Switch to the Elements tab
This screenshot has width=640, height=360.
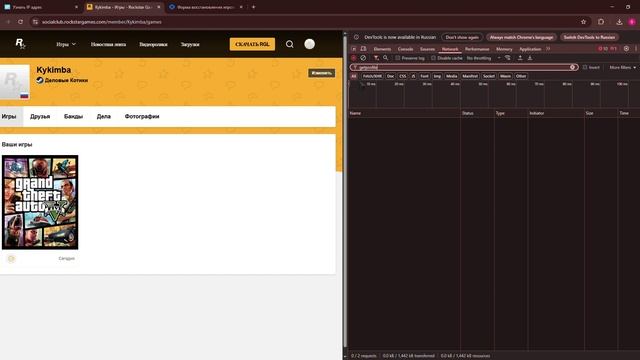pyautogui.click(x=382, y=49)
